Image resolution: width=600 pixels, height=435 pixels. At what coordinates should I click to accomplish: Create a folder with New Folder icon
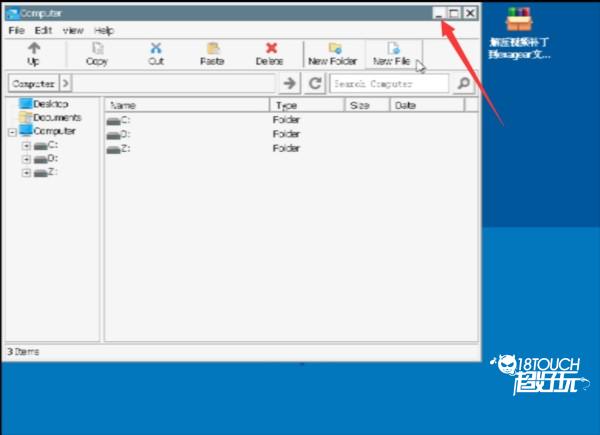click(x=333, y=48)
